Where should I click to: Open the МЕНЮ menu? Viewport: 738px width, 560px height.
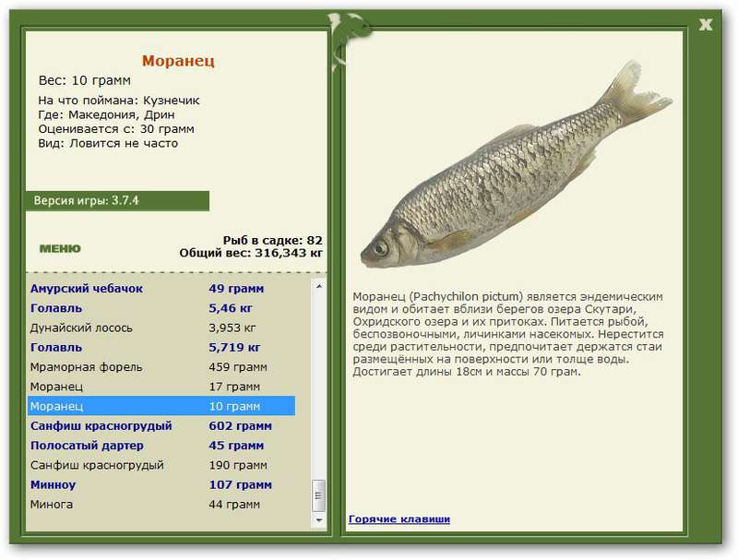(x=60, y=248)
